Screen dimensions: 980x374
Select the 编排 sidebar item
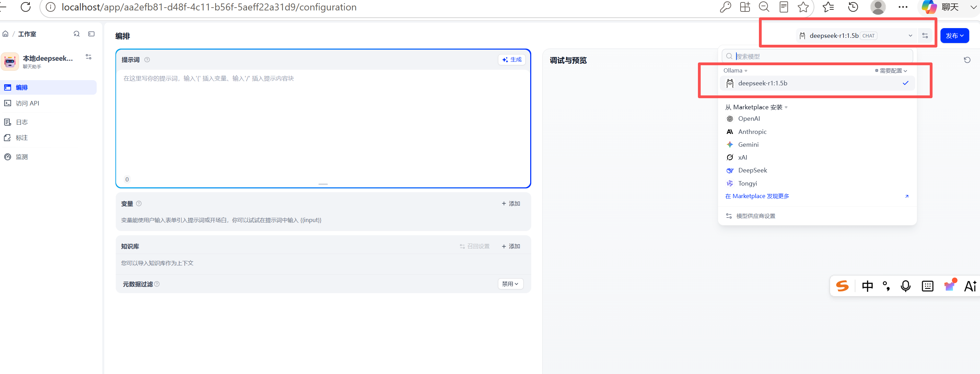click(x=49, y=87)
